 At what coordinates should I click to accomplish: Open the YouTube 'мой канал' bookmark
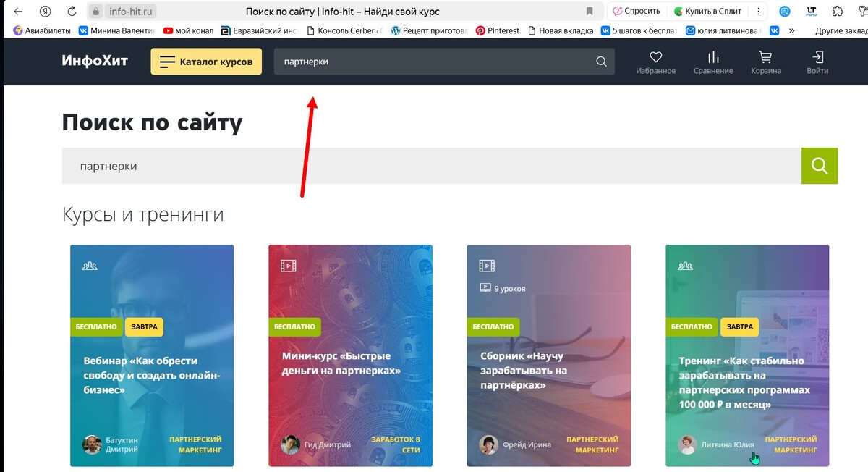(x=188, y=30)
